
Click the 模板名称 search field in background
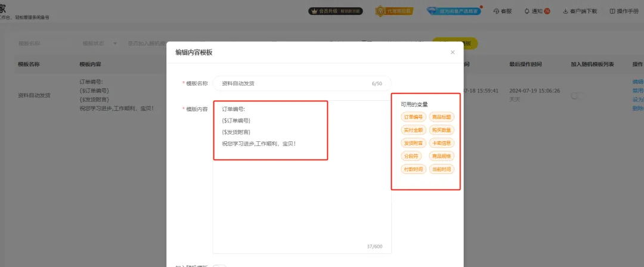(43, 43)
